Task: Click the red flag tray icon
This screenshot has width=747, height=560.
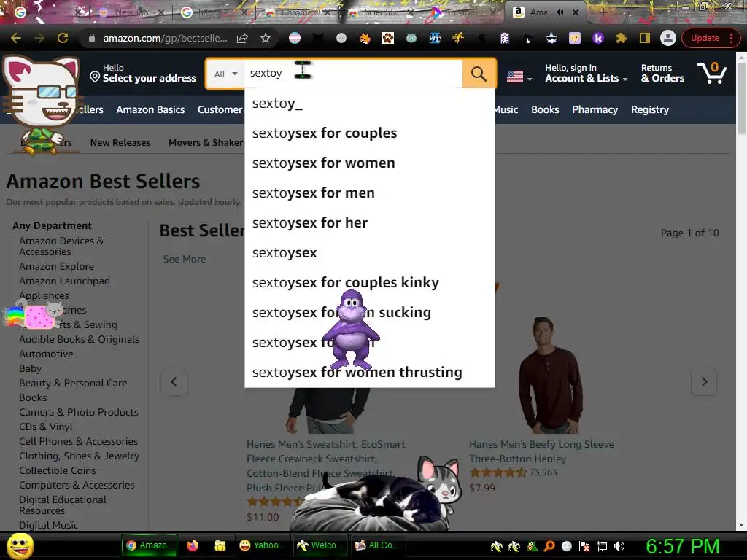Action: [x=584, y=546]
